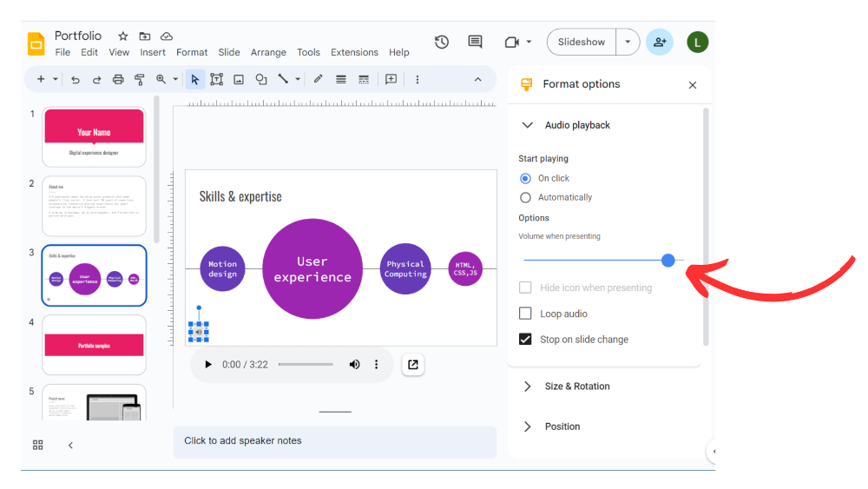This screenshot has width=868, height=489.
Task: Open the border weight option
Action: [341, 80]
